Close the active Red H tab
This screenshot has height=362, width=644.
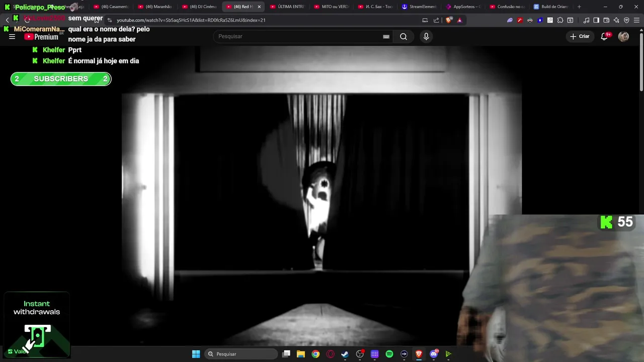point(259,7)
